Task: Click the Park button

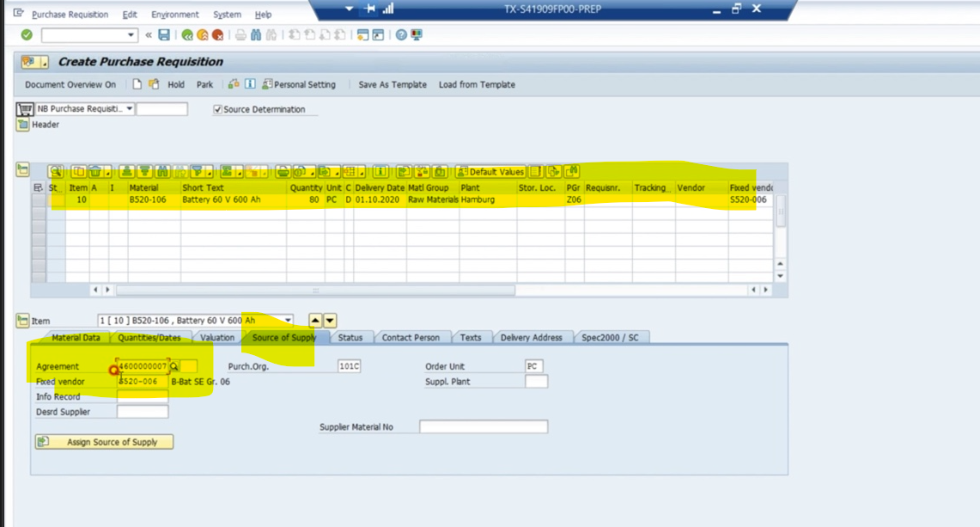Action: pos(204,84)
